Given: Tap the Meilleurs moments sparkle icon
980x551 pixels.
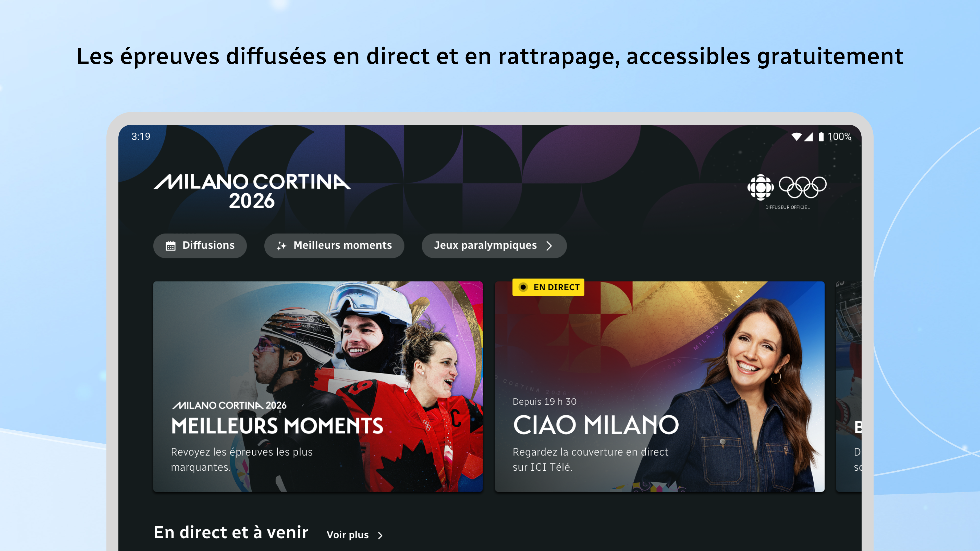Looking at the screenshot, I should click(281, 246).
